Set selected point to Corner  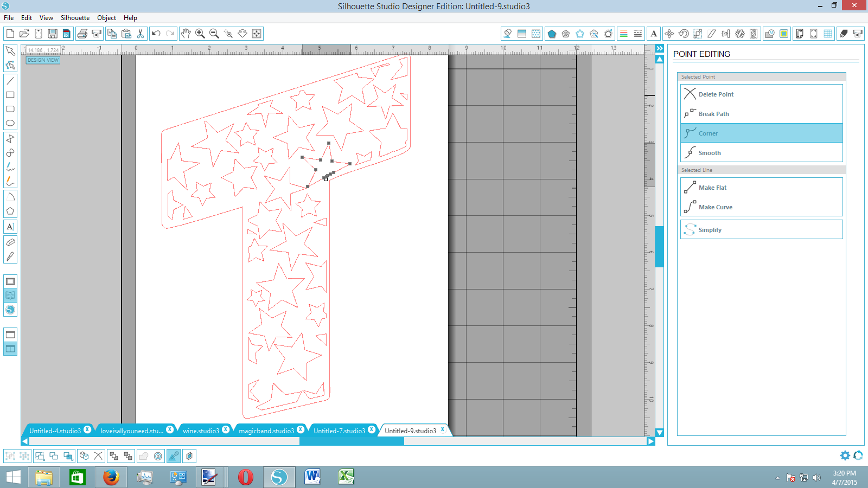[x=762, y=133]
